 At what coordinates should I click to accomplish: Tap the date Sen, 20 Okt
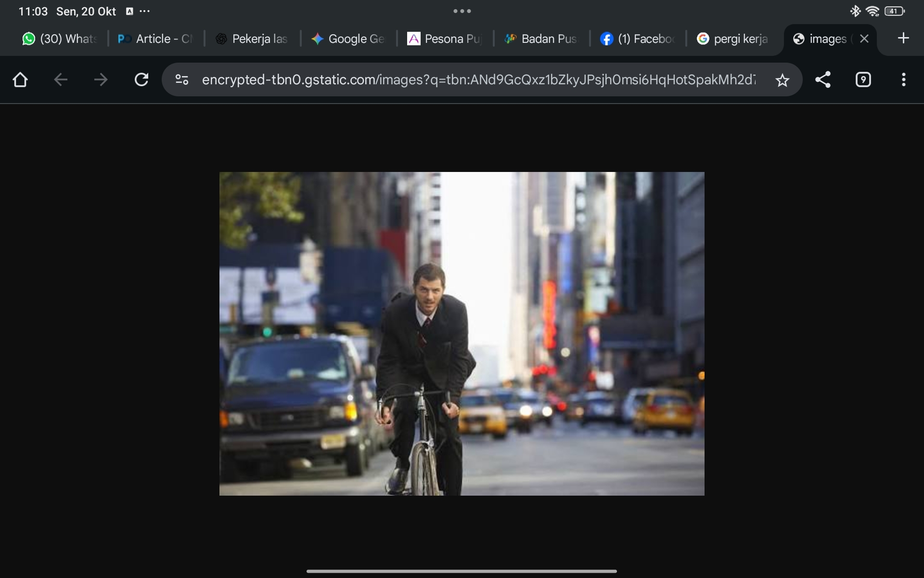[x=86, y=12]
